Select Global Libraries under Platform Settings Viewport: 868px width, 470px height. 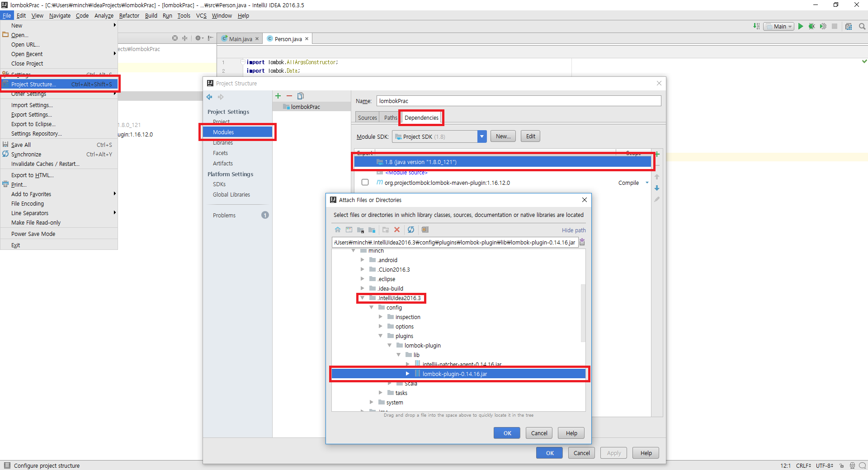(231, 194)
